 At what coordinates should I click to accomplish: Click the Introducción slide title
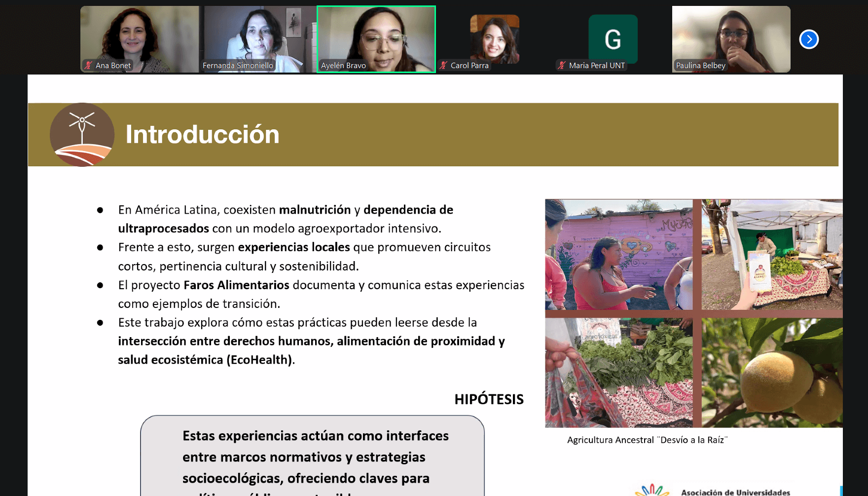pos(202,135)
